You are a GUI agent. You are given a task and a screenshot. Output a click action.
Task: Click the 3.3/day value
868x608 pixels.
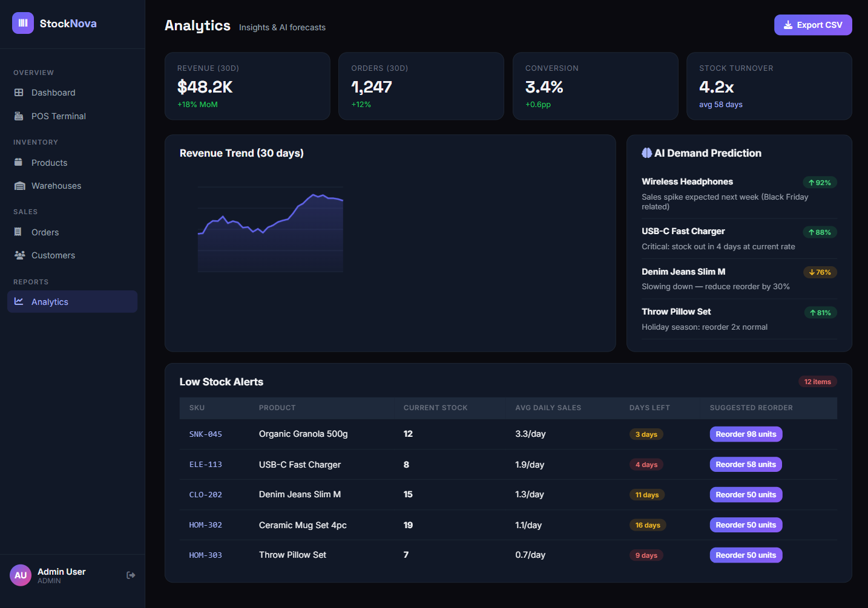531,434
